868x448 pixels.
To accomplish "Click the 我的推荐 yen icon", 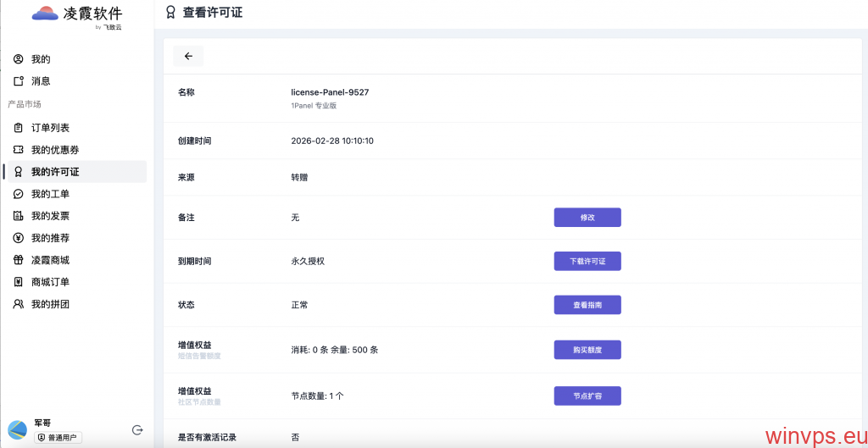I will (19, 238).
